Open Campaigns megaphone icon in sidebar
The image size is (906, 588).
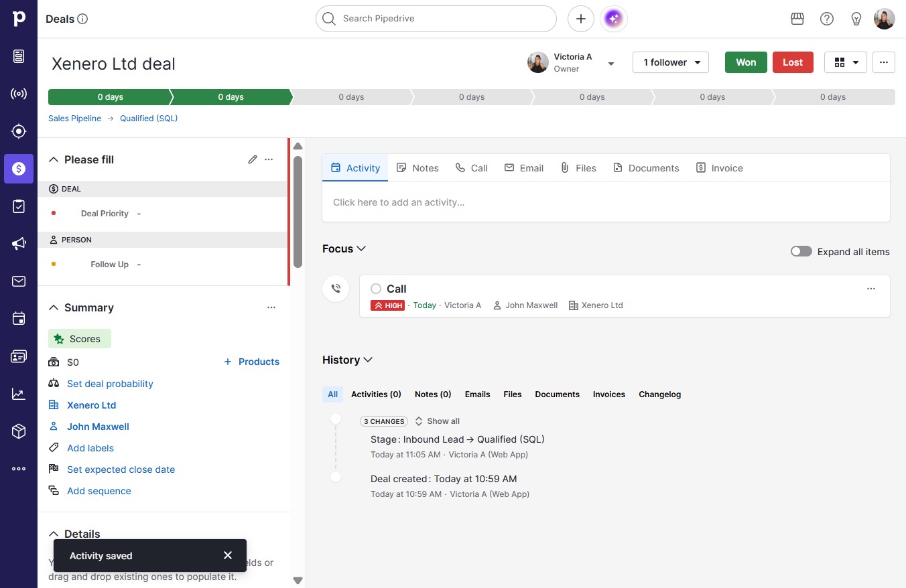point(19,244)
